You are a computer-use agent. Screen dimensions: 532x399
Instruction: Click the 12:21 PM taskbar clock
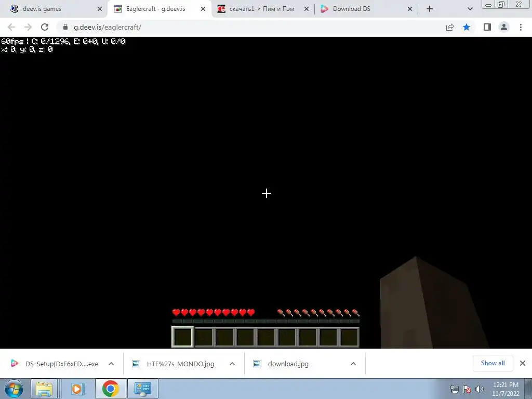(x=505, y=389)
